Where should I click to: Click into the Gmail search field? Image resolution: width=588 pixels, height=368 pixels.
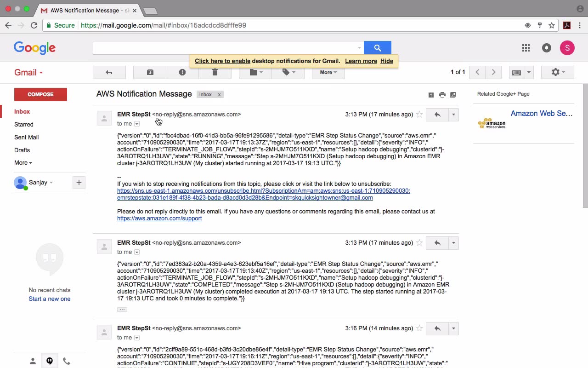pos(224,48)
